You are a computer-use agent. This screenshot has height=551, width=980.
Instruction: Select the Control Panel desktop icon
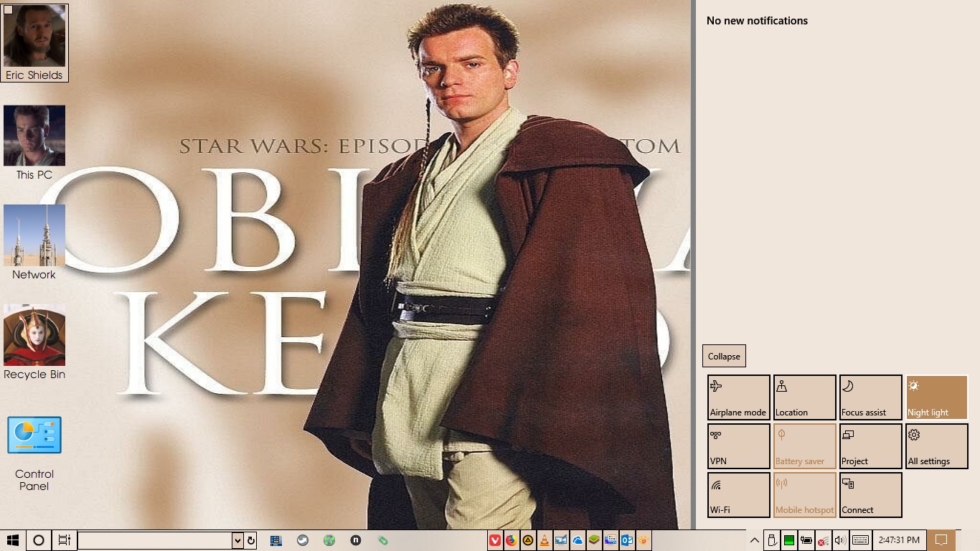[x=34, y=453]
